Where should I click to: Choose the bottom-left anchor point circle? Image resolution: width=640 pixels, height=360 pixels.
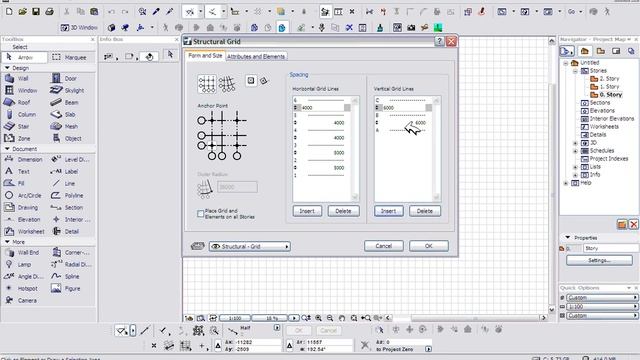pos(201,145)
